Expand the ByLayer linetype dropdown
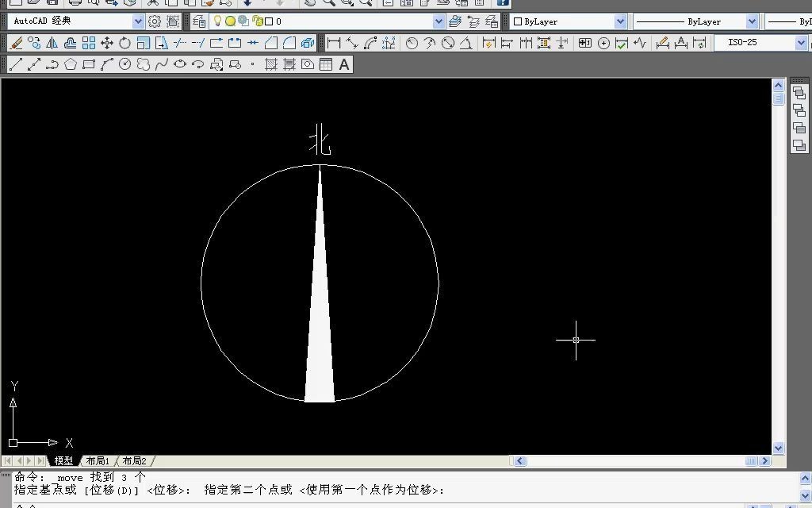Image resolution: width=812 pixels, height=508 pixels. (x=751, y=21)
